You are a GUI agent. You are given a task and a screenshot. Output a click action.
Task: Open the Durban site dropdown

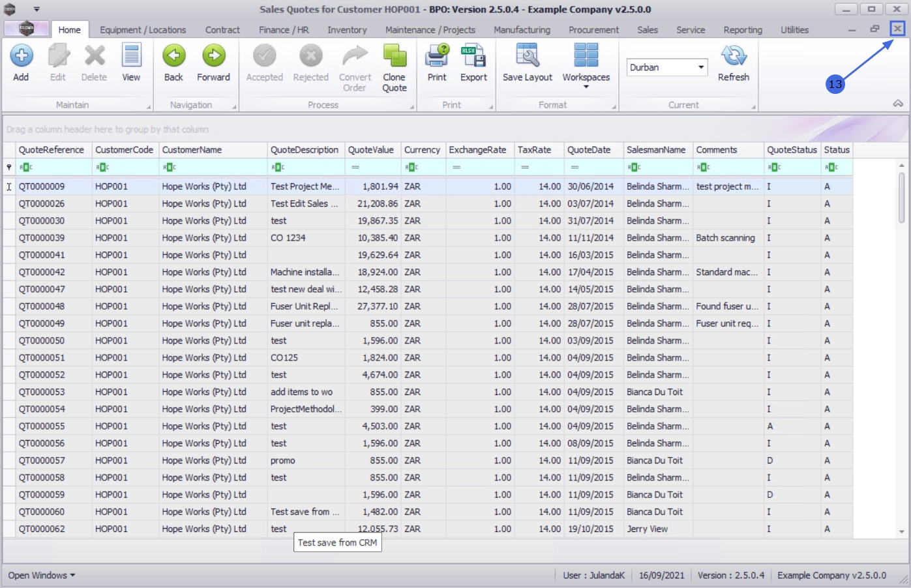pos(701,67)
